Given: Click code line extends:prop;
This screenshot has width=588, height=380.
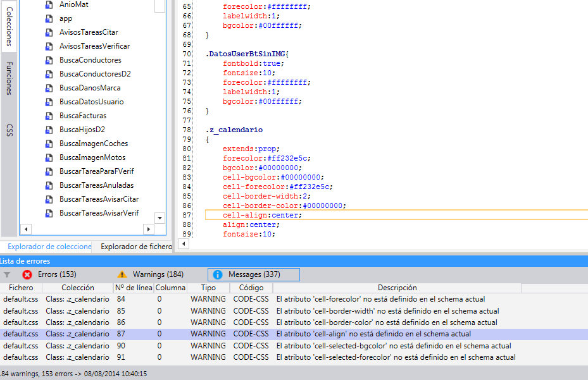Looking at the screenshot, I should [x=251, y=149].
